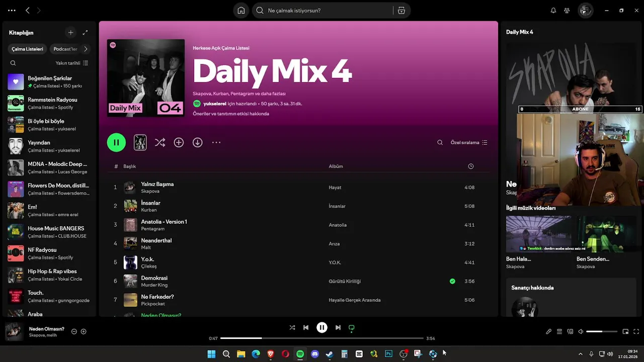
Task: Seek within the song progress bar
Action: click(322, 338)
